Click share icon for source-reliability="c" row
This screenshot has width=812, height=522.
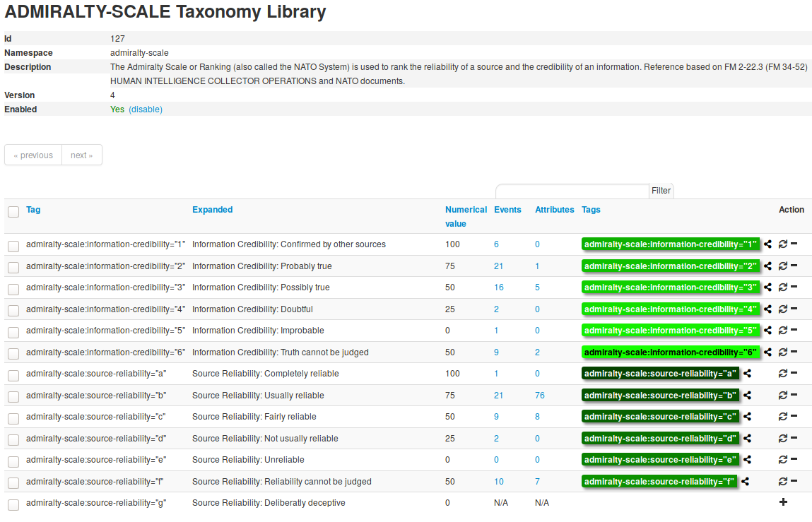click(x=747, y=416)
